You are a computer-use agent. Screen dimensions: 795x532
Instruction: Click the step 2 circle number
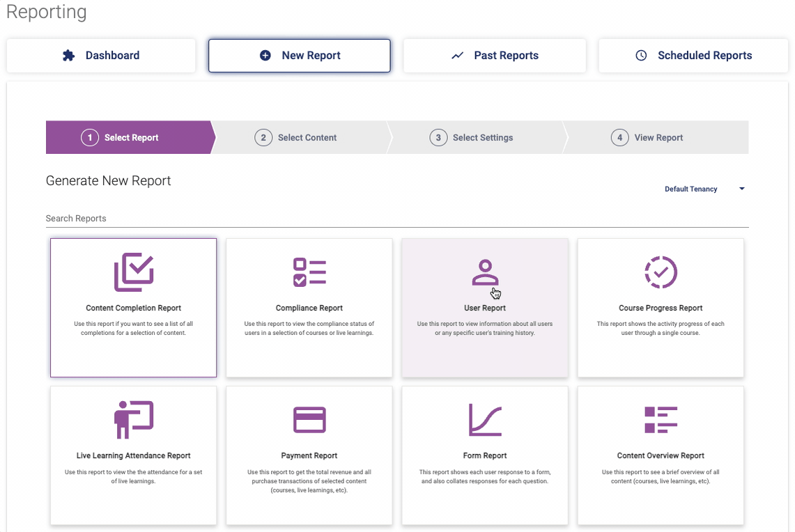[263, 137]
